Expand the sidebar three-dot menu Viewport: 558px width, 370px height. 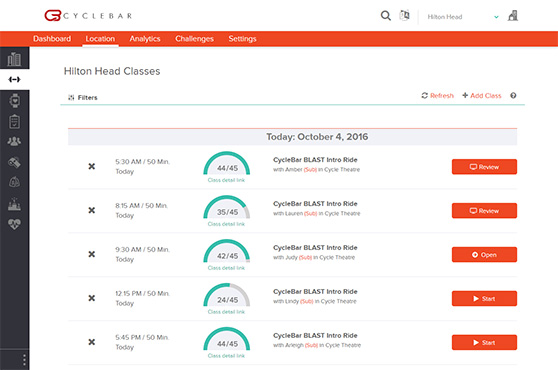[24, 360]
